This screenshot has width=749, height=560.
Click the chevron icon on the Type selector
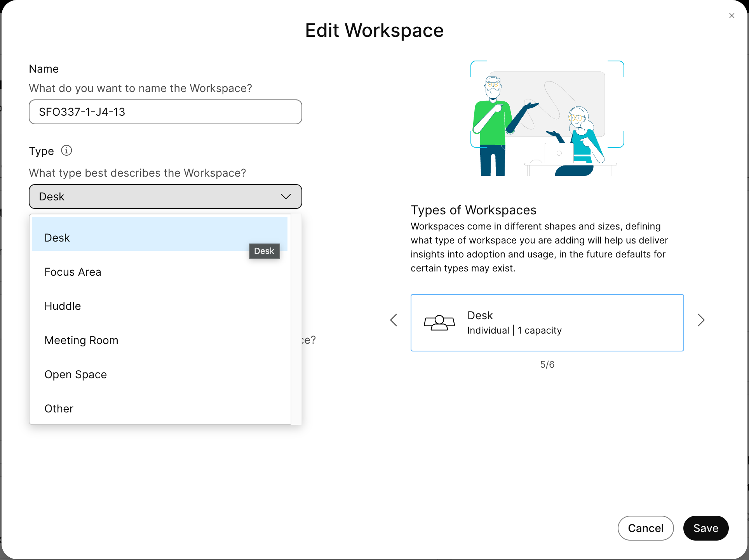point(286,197)
